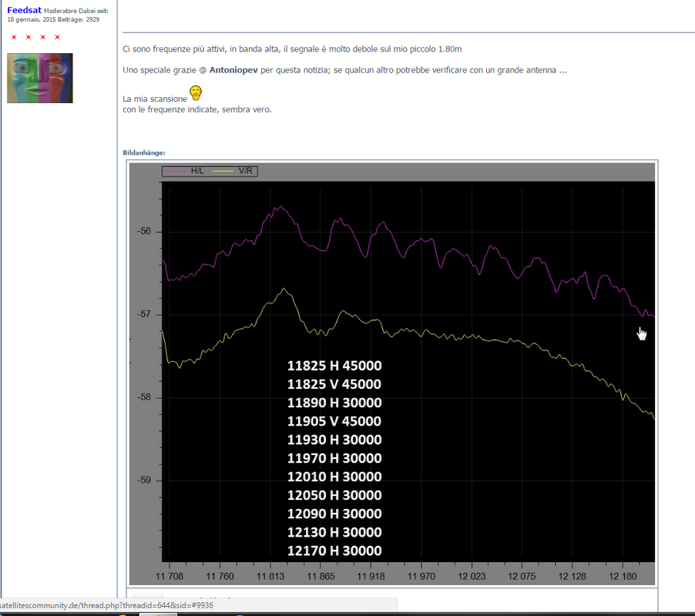The height and width of the screenshot is (616, 695).
Task: Click the x-axis label '12 128'
Action: coord(572,576)
